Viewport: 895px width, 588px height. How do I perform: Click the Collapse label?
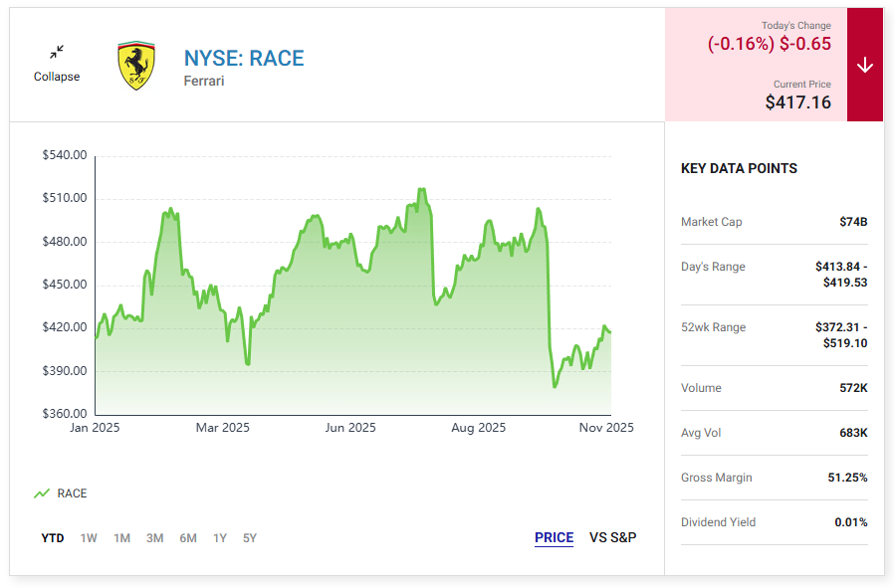(x=57, y=77)
